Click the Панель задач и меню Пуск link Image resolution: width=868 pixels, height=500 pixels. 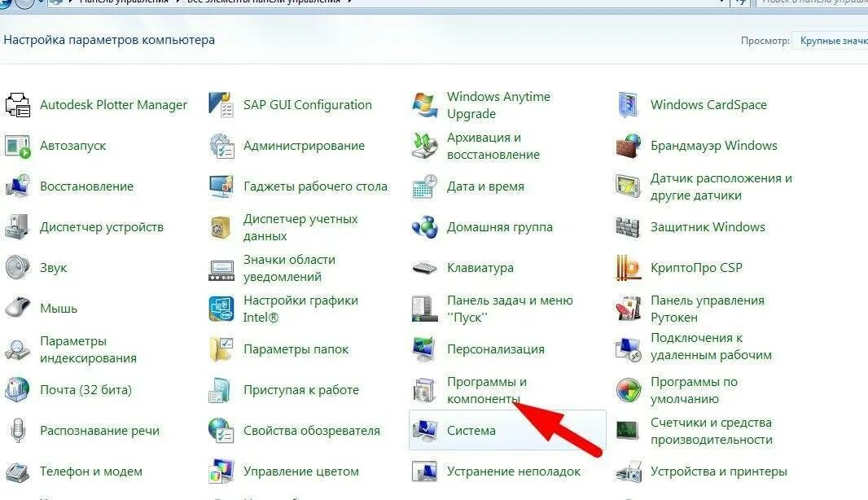tap(510, 309)
